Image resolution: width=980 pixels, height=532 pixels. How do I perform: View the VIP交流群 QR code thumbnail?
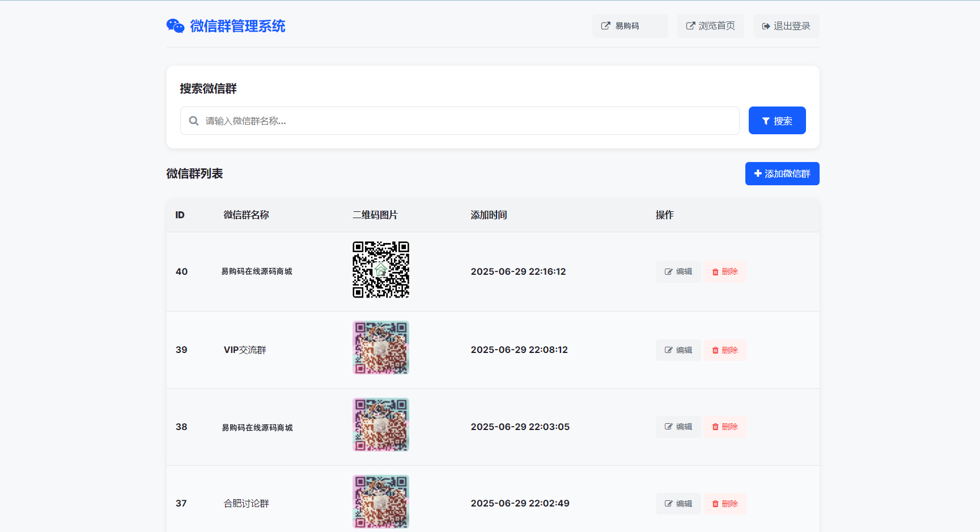[381, 348]
